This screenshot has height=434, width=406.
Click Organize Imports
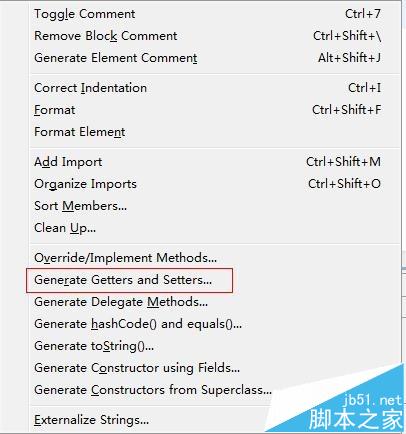click(x=215, y=184)
